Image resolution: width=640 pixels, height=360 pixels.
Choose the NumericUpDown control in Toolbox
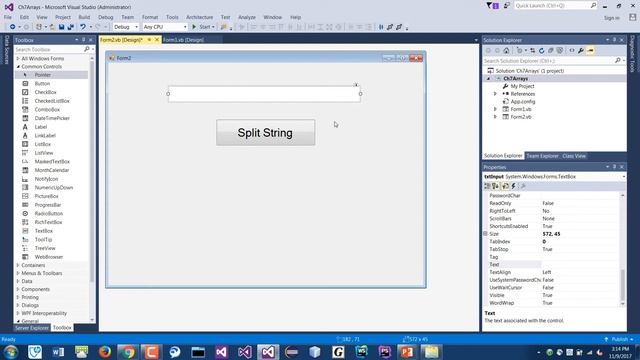tap(53, 188)
